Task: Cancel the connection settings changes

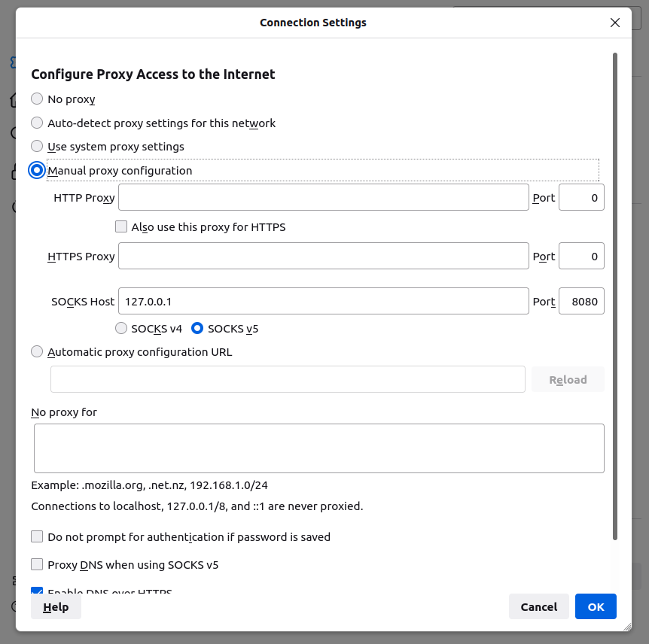Action: tap(538, 607)
